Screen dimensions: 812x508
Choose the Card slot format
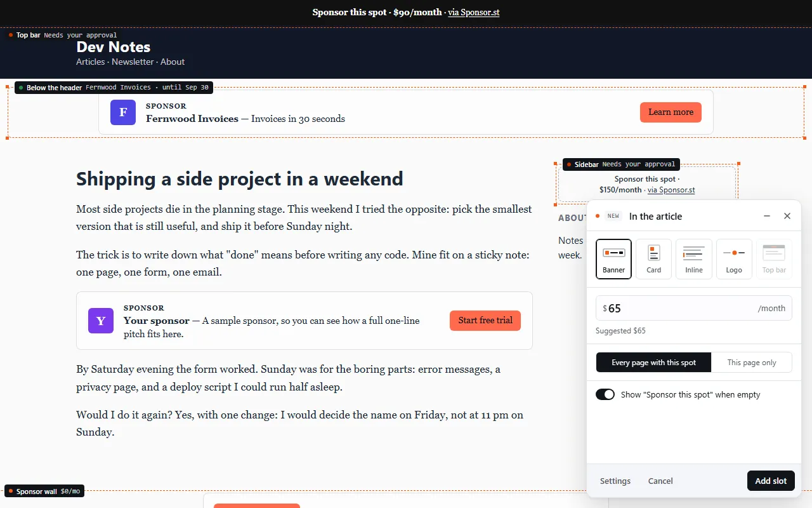[654, 259]
